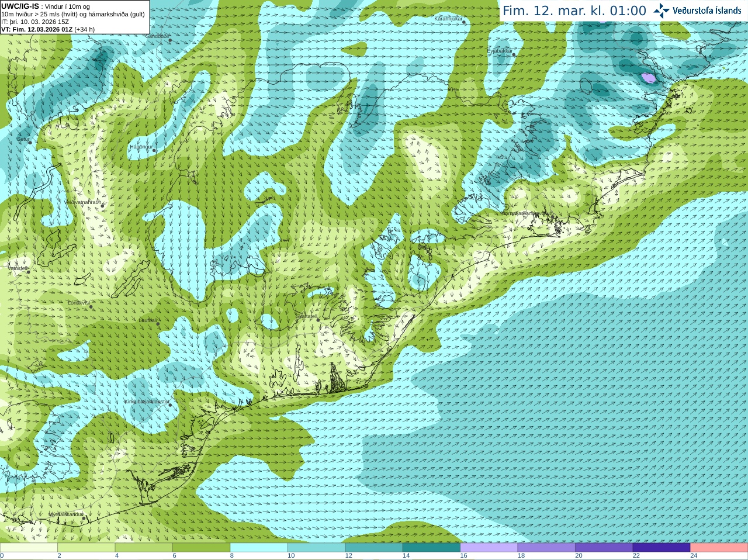Viewport: 748px width, 560px height.
Task: Click the legend scale value 16
Action: point(463,556)
